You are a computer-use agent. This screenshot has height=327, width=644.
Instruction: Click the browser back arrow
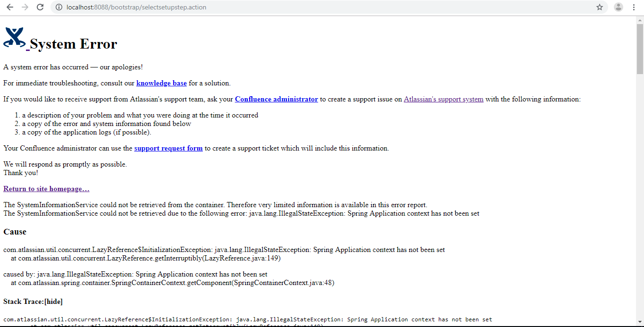[10, 7]
